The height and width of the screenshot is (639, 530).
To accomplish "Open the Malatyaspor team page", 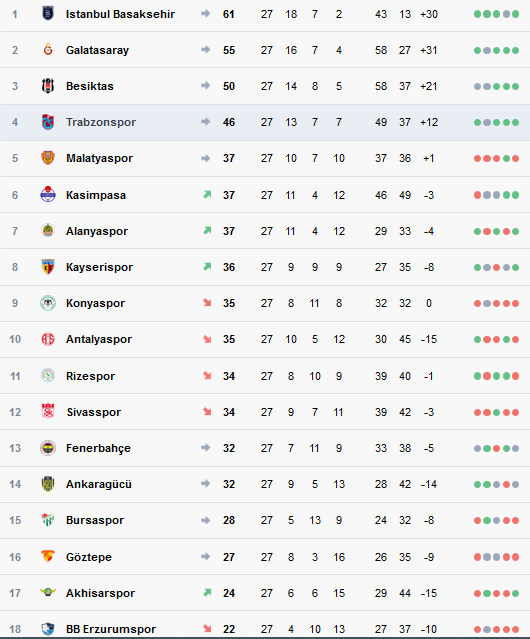I will pos(99,158).
